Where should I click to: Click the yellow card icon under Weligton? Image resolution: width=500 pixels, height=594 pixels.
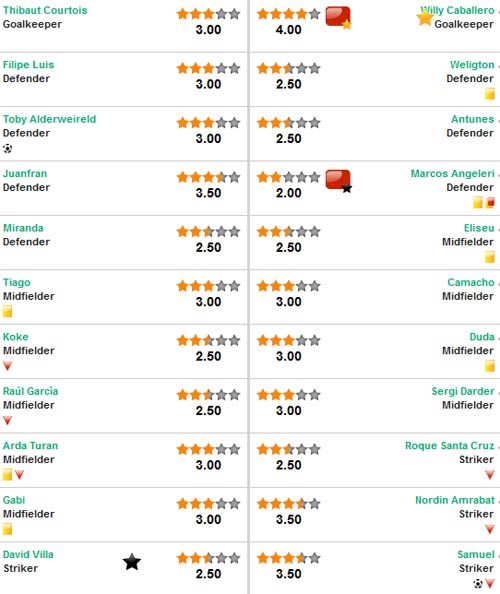coord(490,94)
